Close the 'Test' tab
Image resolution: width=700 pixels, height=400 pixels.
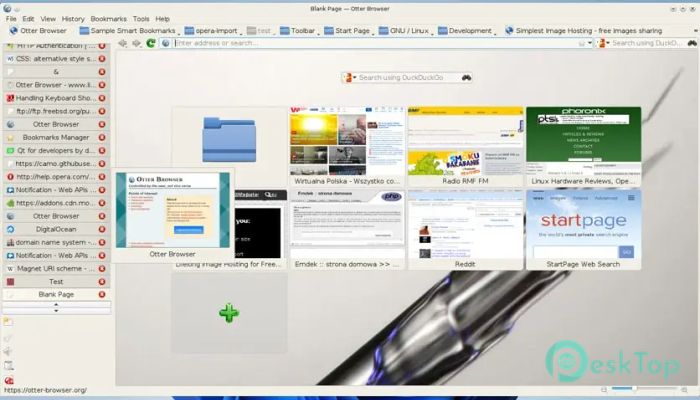(x=102, y=282)
